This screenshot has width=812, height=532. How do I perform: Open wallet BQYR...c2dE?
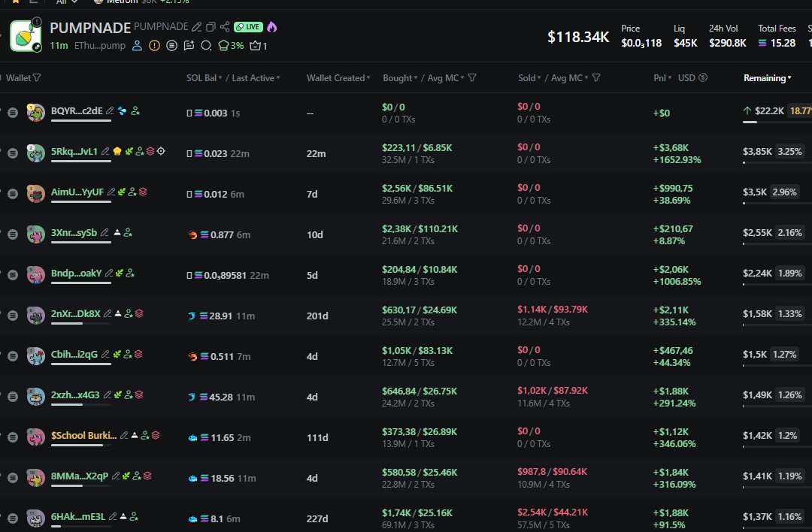coord(77,110)
